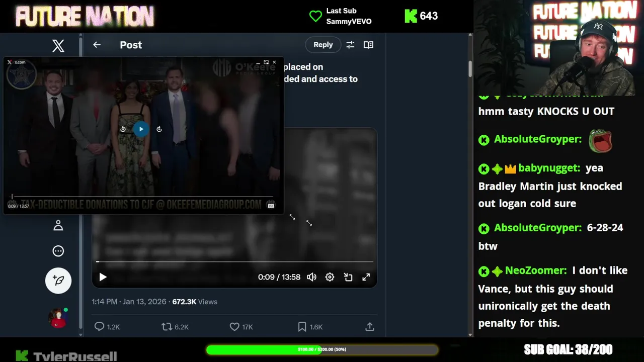Enter fullscreen on the embedded video
This screenshot has width=644, height=362.
[x=366, y=277]
